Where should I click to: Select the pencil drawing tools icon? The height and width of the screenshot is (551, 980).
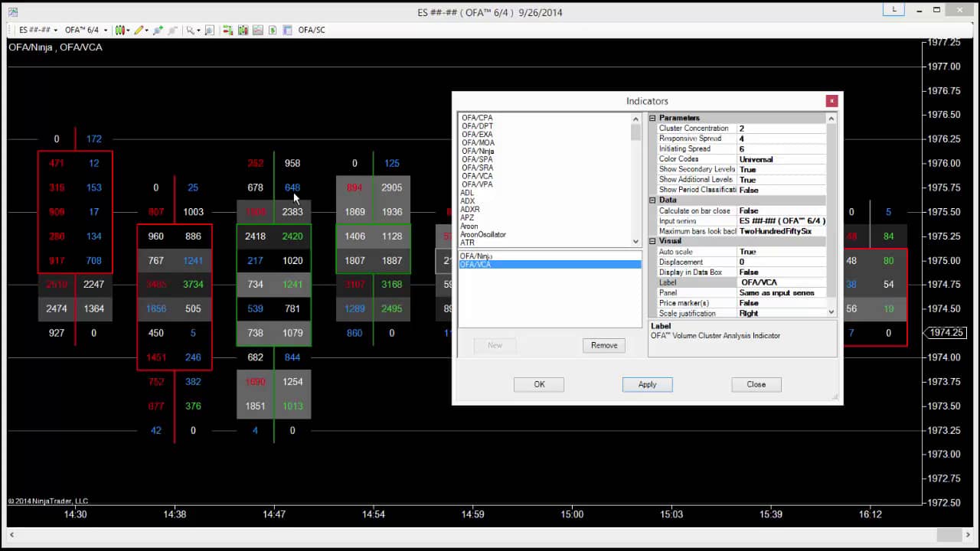click(138, 30)
